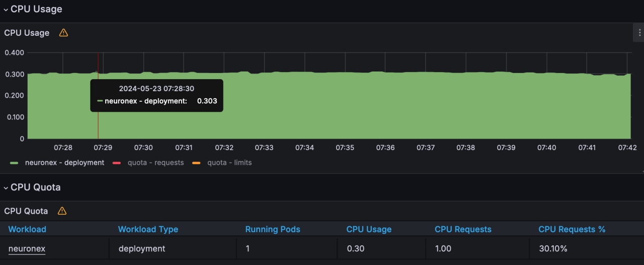Click the green neuronex legend color swatch
The width and height of the screenshot is (644, 265).
coord(14,163)
